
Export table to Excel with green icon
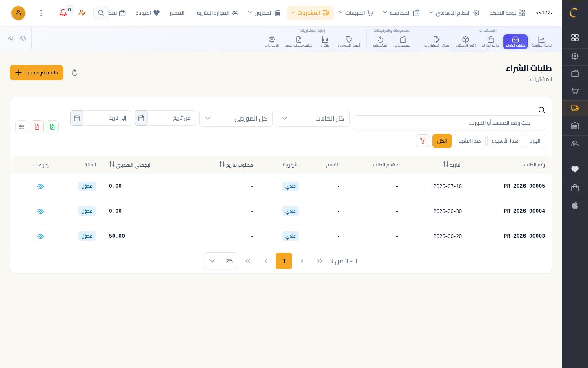click(x=52, y=127)
